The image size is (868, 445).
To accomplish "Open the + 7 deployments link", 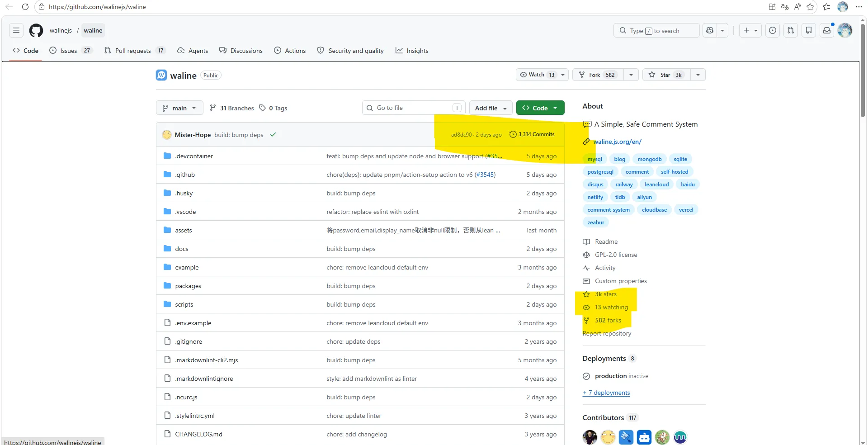I will tap(606, 393).
